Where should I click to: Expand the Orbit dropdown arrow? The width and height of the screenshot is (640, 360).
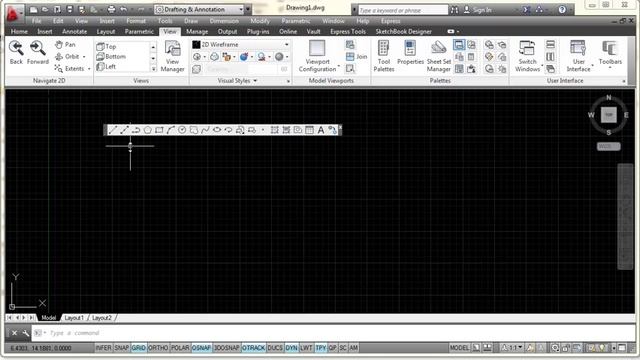[x=84, y=57]
